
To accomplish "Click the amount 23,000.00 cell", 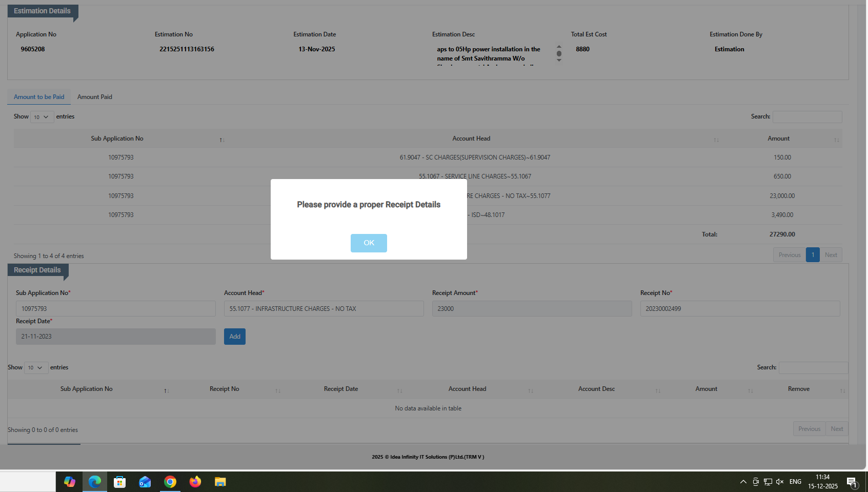I will coord(782,196).
